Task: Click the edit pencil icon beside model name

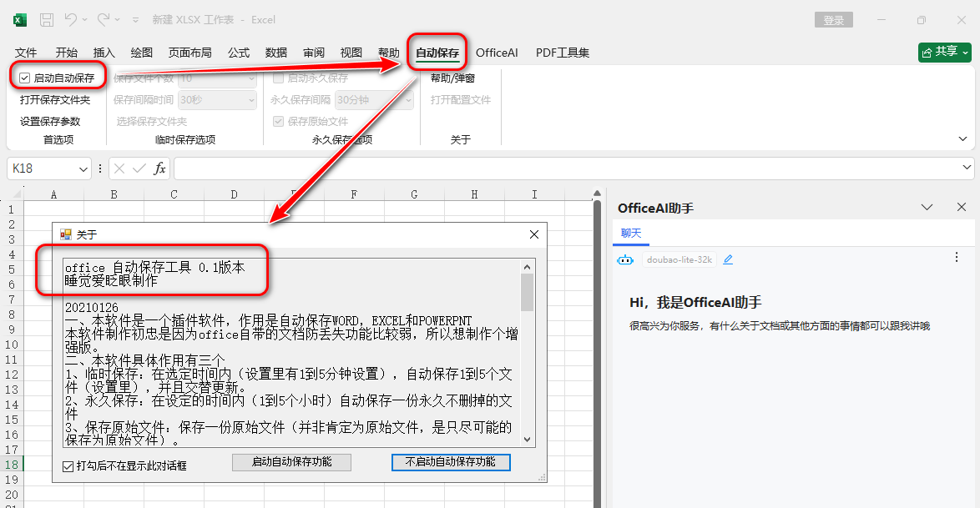Action: 728,259
